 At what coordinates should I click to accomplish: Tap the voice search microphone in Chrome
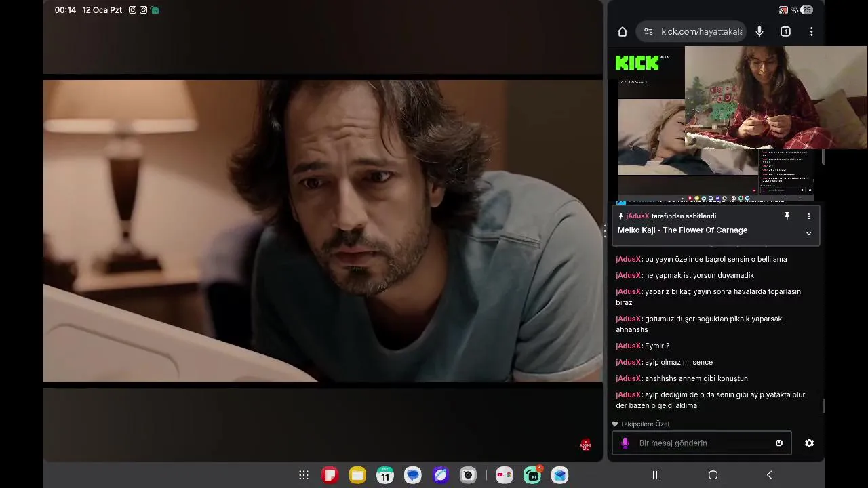tap(759, 31)
